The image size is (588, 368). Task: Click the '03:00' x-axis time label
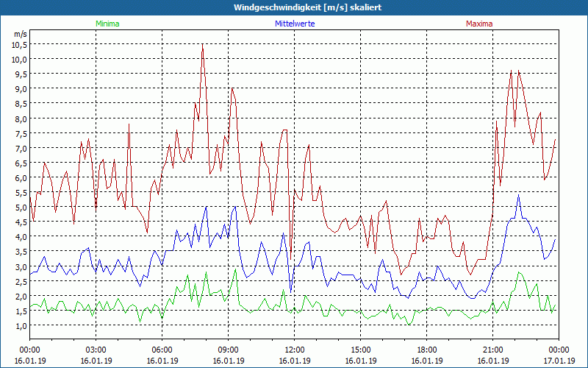point(96,350)
